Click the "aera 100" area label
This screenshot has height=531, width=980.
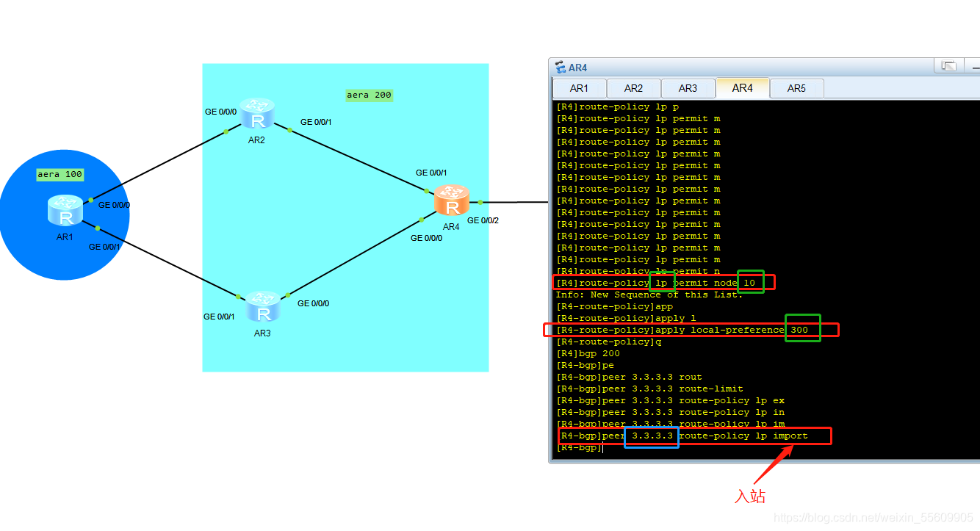(60, 175)
